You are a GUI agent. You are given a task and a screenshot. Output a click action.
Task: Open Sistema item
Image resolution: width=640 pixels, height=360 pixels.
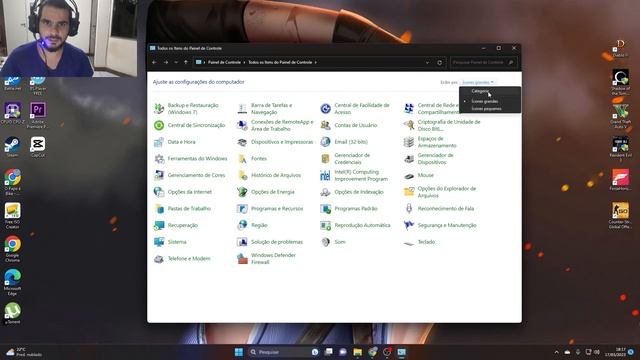pyautogui.click(x=170, y=242)
